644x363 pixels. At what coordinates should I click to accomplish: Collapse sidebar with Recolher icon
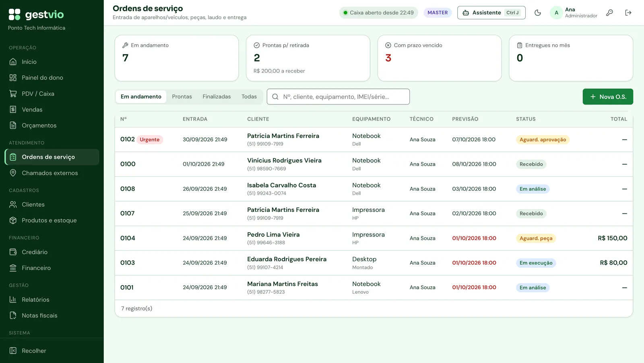13,351
